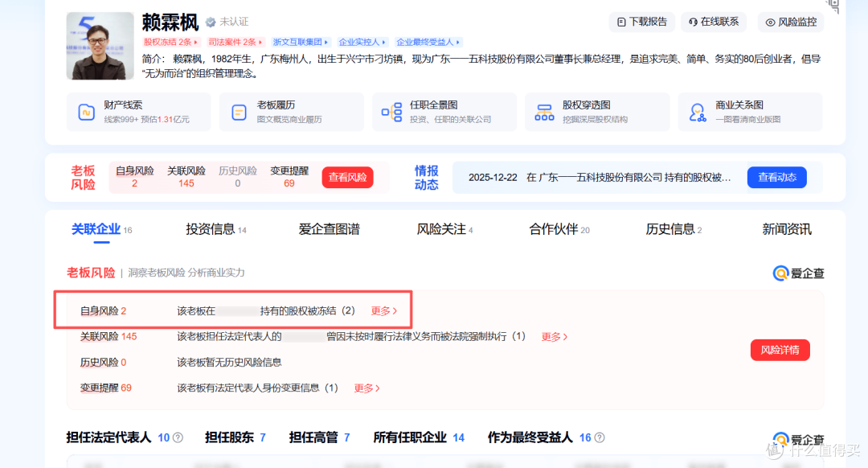Click 自身风险 2 in the risk summary bar
The image size is (868, 468).
pyautogui.click(x=134, y=177)
